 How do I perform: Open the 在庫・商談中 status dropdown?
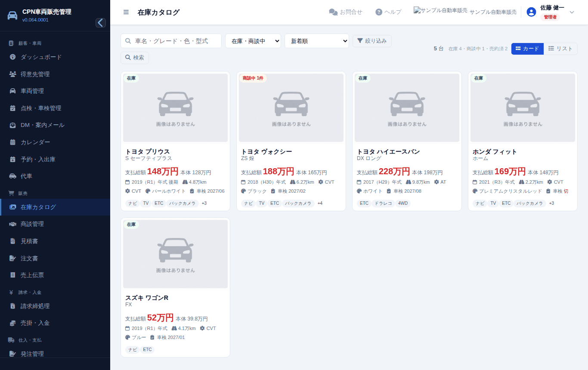(253, 41)
